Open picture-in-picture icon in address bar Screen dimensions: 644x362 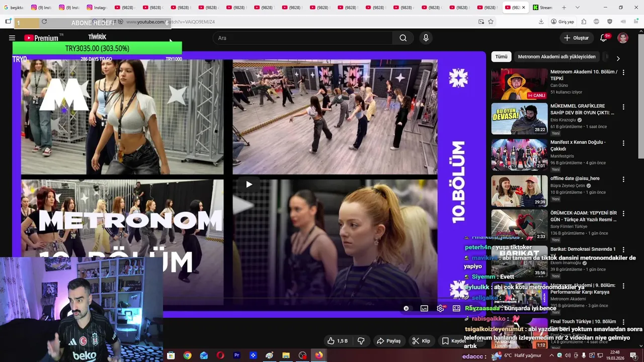click(x=481, y=22)
